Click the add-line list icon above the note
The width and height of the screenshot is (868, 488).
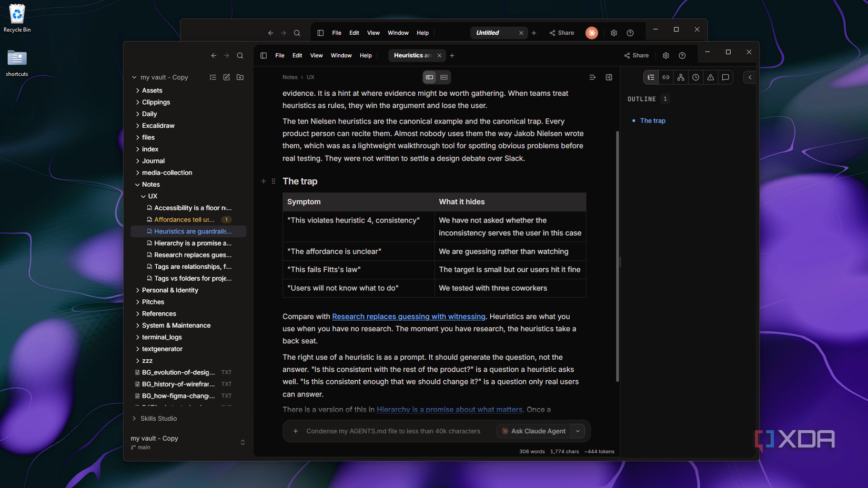592,77
